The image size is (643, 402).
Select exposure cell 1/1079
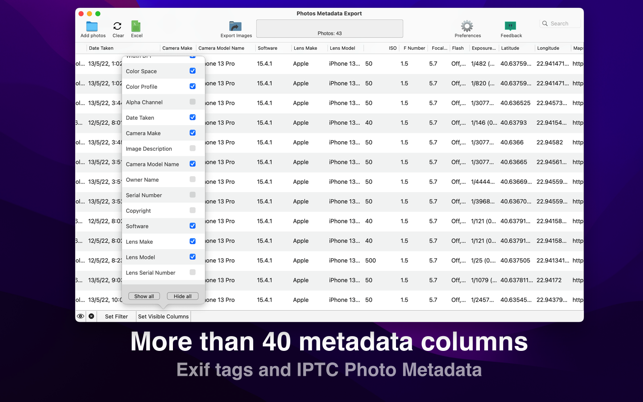pos(483,280)
